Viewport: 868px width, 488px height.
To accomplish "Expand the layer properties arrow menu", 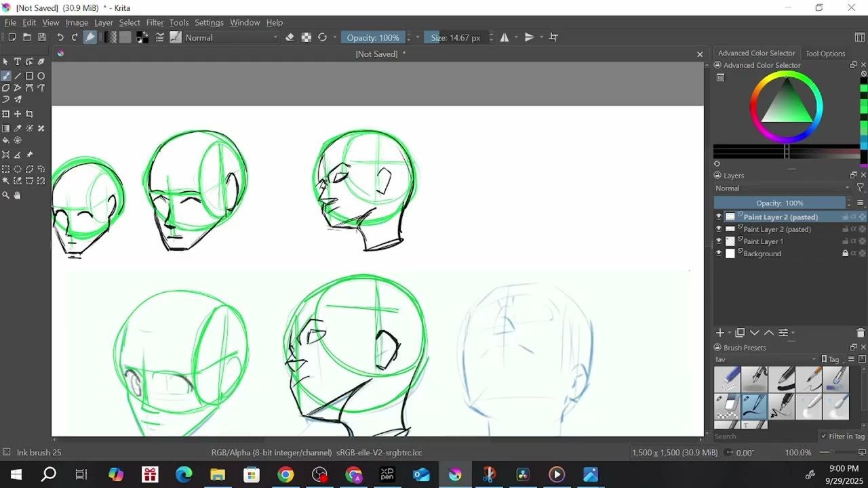I will pyautogui.click(x=793, y=333).
